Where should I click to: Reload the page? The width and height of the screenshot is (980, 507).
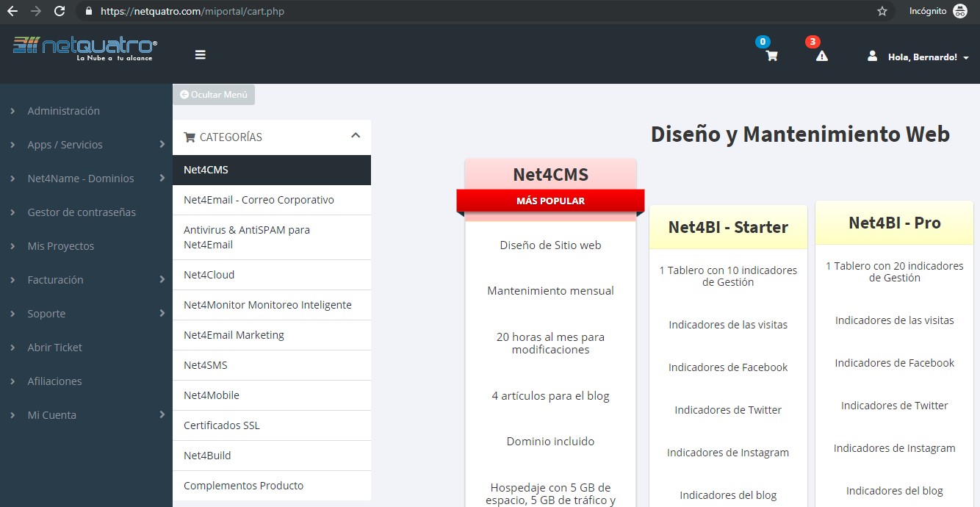click(x=60, y=11)
